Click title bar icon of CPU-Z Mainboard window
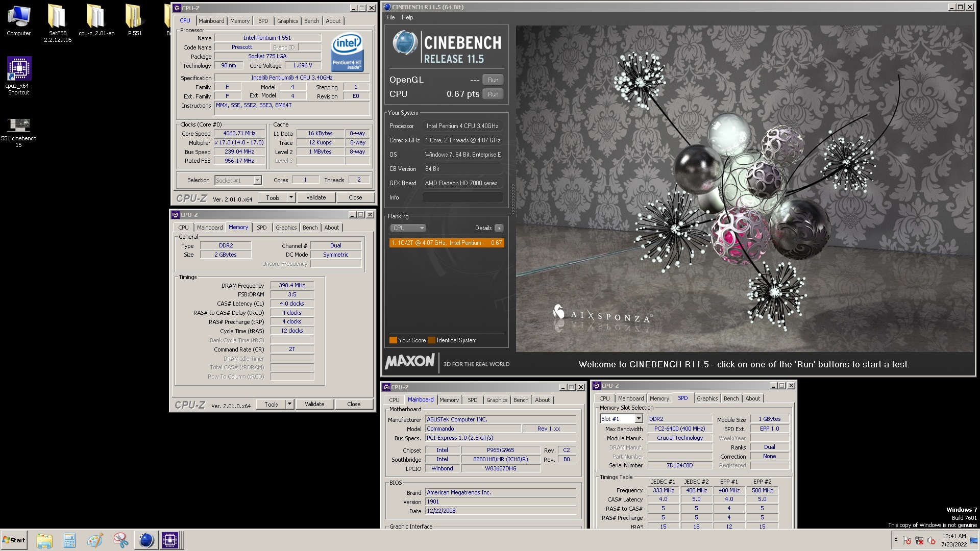 386,387
